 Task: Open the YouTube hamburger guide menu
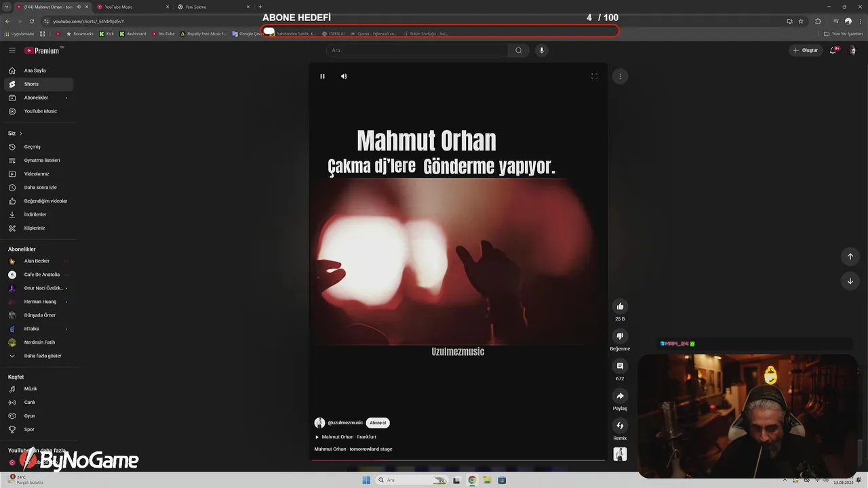12,50
